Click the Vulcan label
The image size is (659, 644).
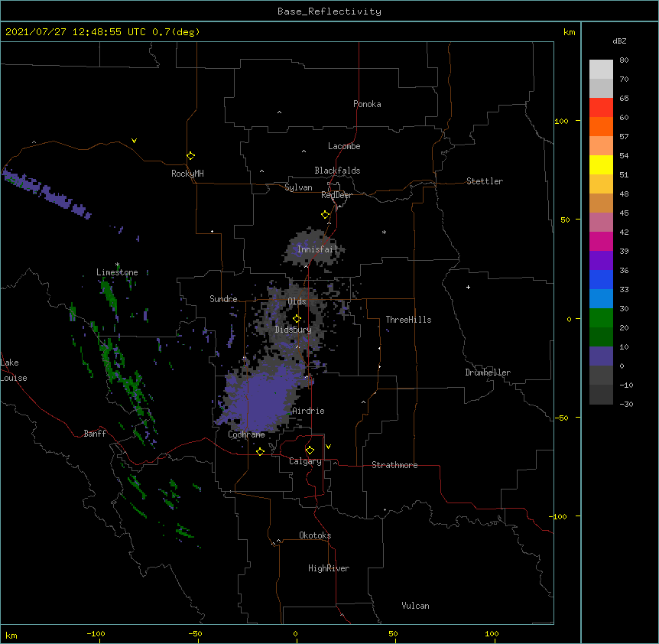415,606
